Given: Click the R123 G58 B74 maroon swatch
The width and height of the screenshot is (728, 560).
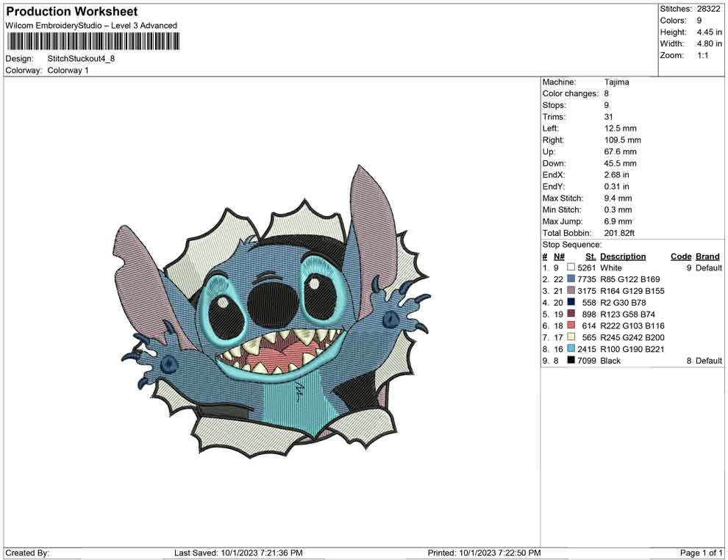Looking at the screenshot, I should (x=571, y=314).
